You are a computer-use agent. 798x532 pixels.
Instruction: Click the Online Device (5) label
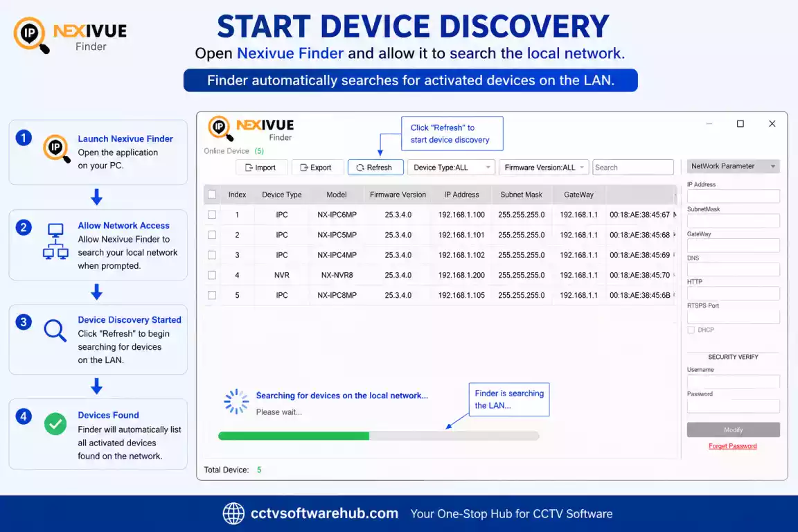233,151
